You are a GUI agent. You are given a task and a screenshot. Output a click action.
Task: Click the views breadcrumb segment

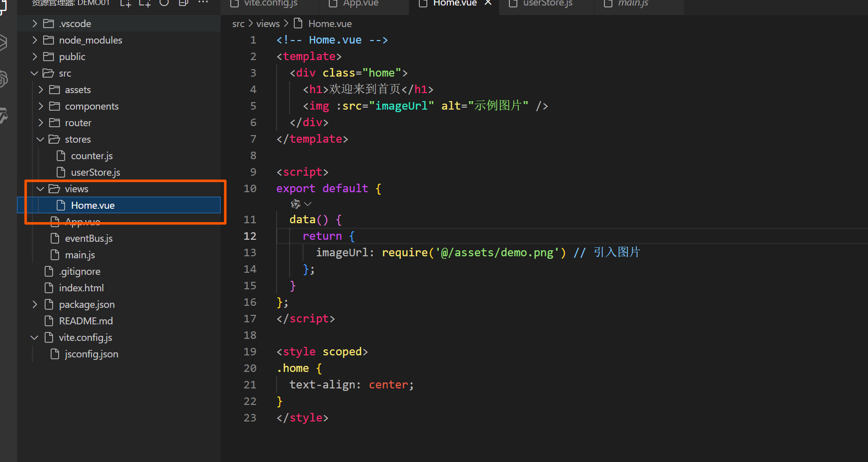[268, 24]
